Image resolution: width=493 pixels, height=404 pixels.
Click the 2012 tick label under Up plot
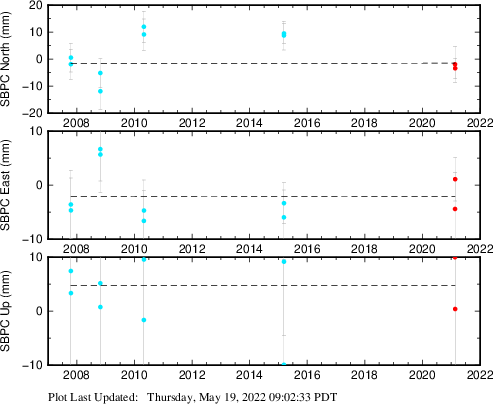192,375
